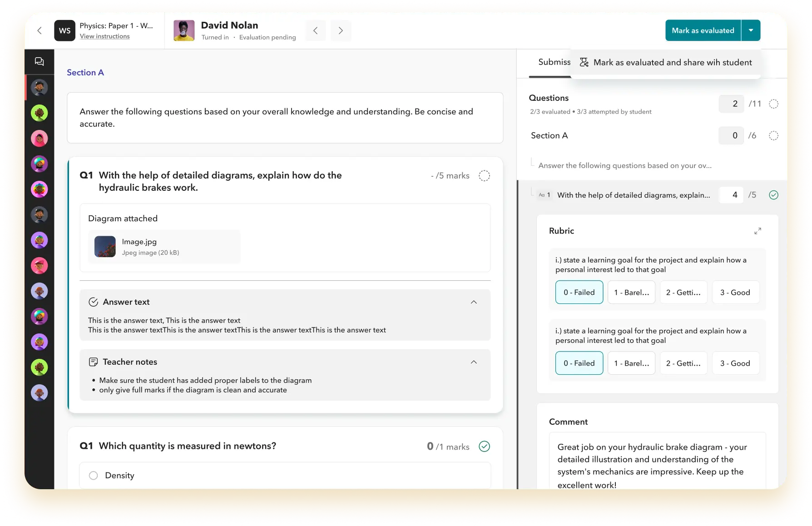
Task: Go to previous student with left chevron
Action: (316, 30)
